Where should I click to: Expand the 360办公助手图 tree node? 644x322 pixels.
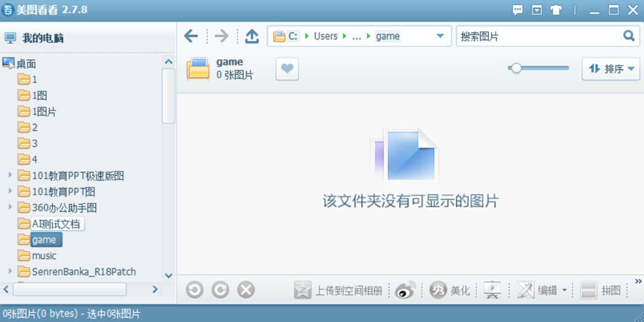[x=10, y=207]
